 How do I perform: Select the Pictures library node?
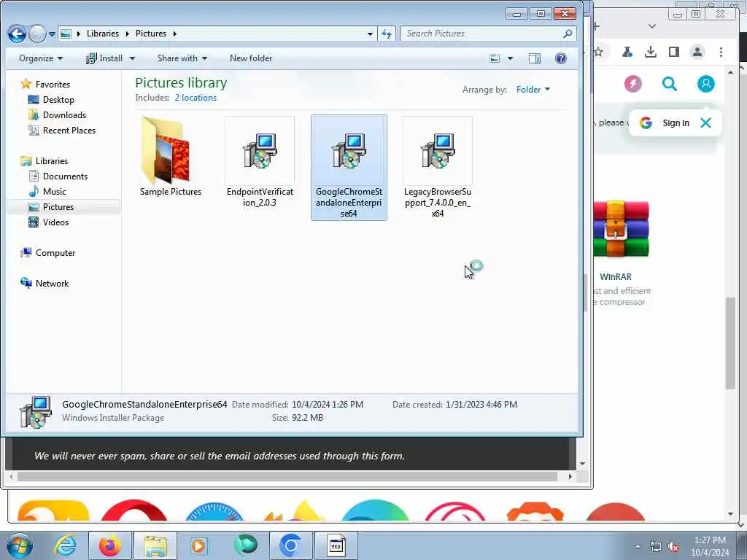(x=63, y=206)
